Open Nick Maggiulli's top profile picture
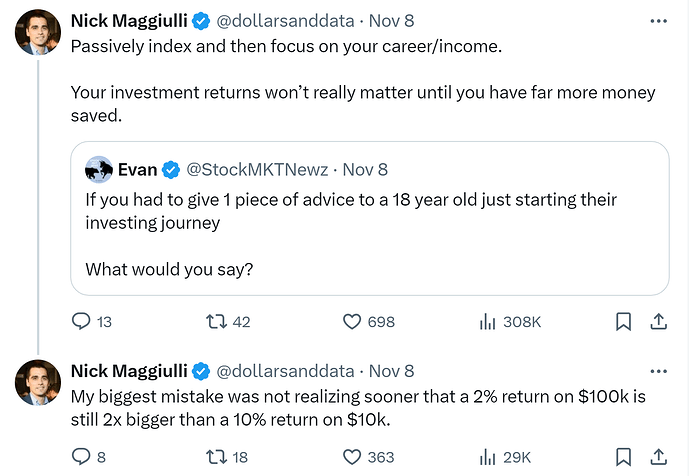The image size is (690, 476). point(38,32)
